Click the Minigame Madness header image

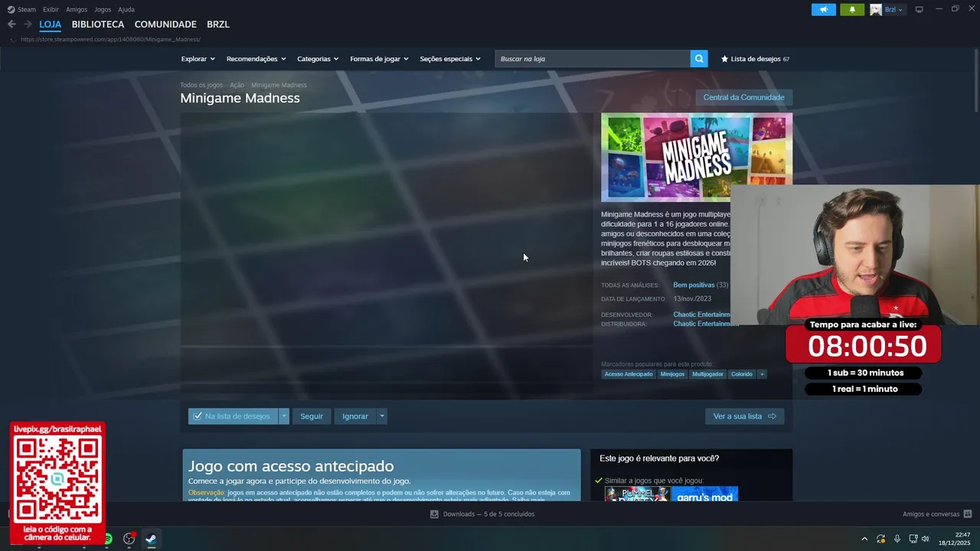coord(697,157)
